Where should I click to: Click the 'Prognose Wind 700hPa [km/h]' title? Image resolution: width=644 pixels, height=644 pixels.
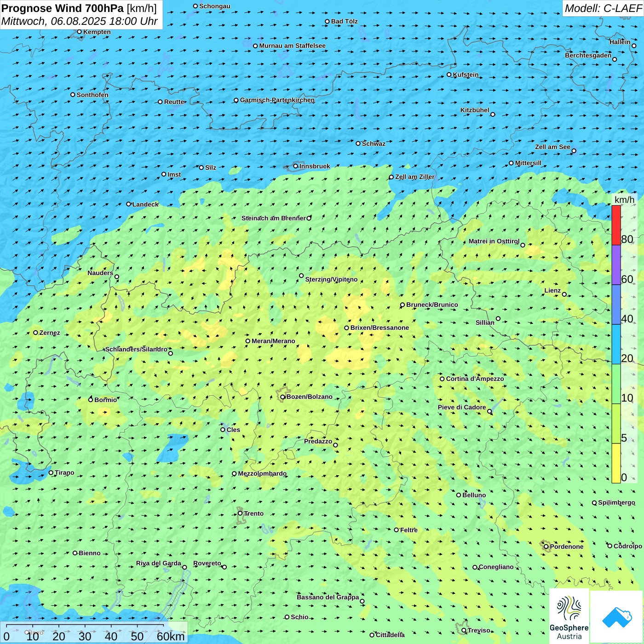[79, 8]
